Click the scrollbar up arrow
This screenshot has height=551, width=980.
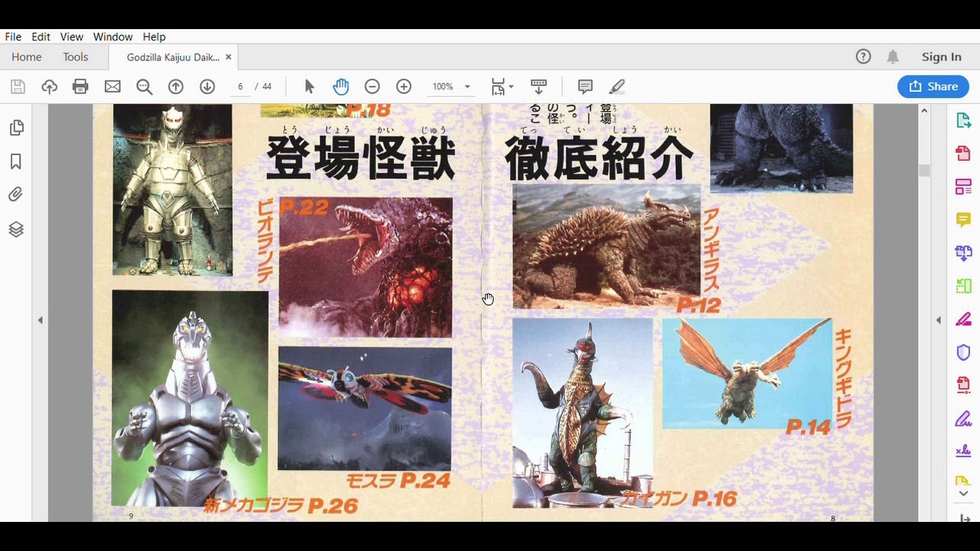point(924,110)
